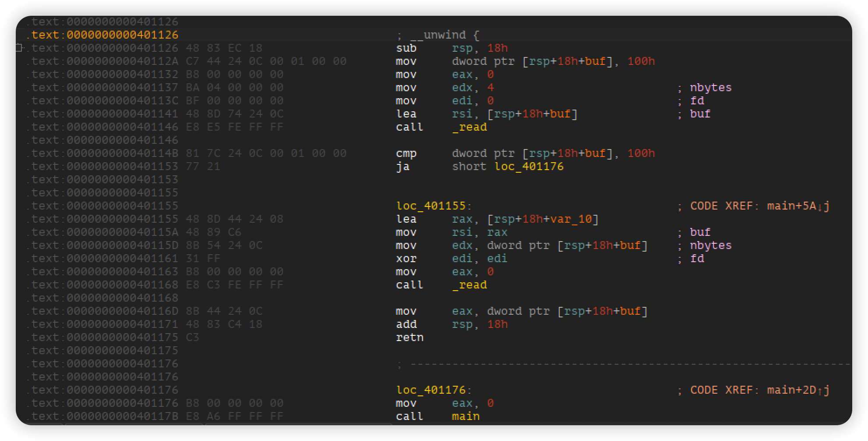Click 'rsi, rax' operand
This screenshot has width=868, height=441.
pos(480,232)
